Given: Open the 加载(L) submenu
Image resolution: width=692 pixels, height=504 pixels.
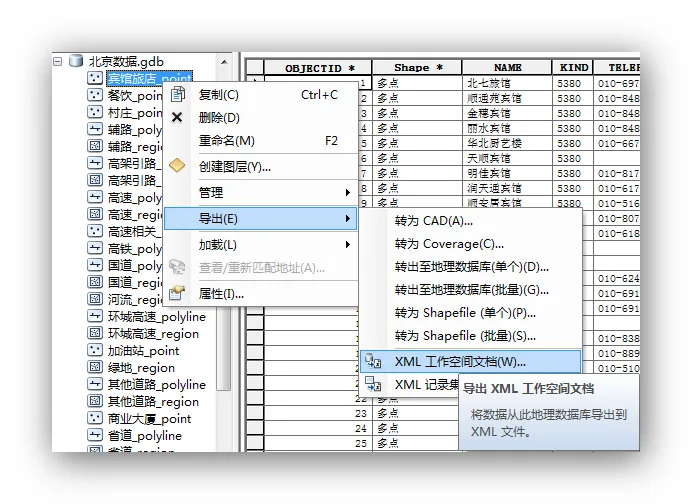Looking at the screenshot, I should point(260,244).
